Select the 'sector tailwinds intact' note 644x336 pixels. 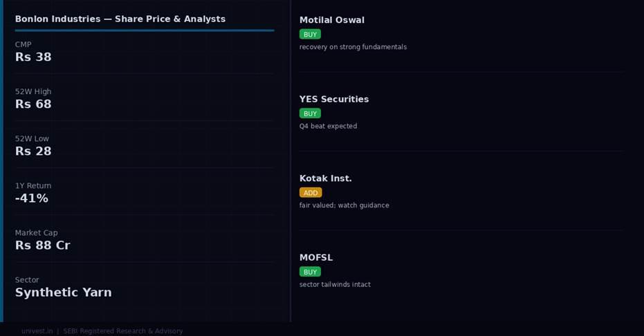pos(335,285)
